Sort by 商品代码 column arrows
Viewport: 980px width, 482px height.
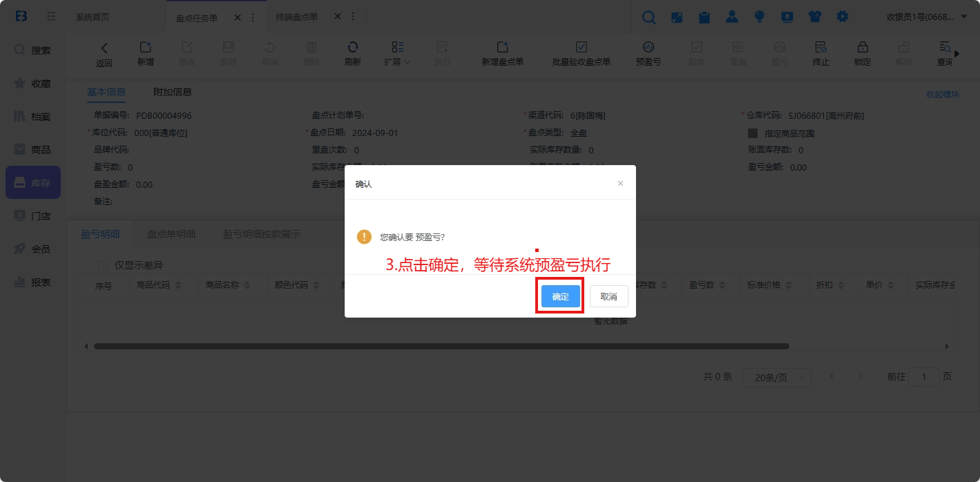(178, 285)
